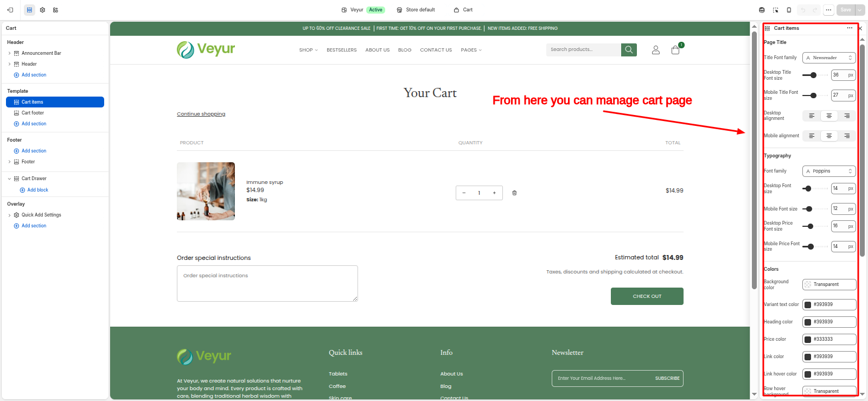
Task: Increase quantity with the plus button
Action: (x=494, y=193)
